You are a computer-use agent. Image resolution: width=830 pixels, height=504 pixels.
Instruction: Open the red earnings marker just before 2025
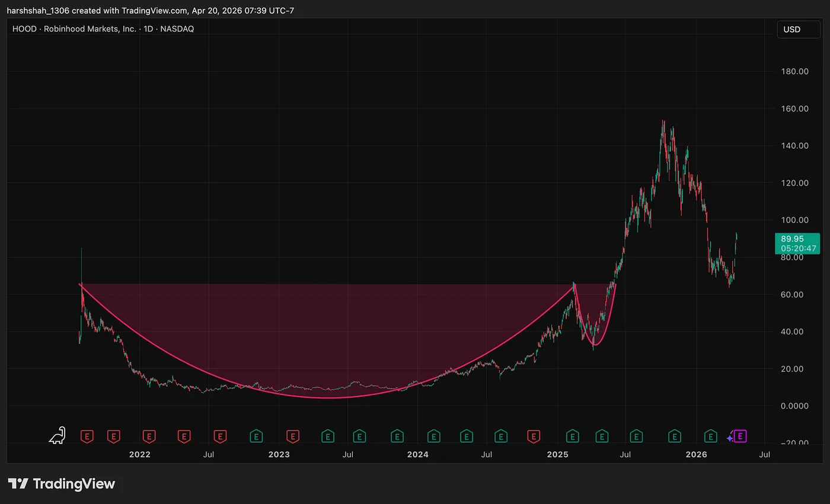pos(534,437)
